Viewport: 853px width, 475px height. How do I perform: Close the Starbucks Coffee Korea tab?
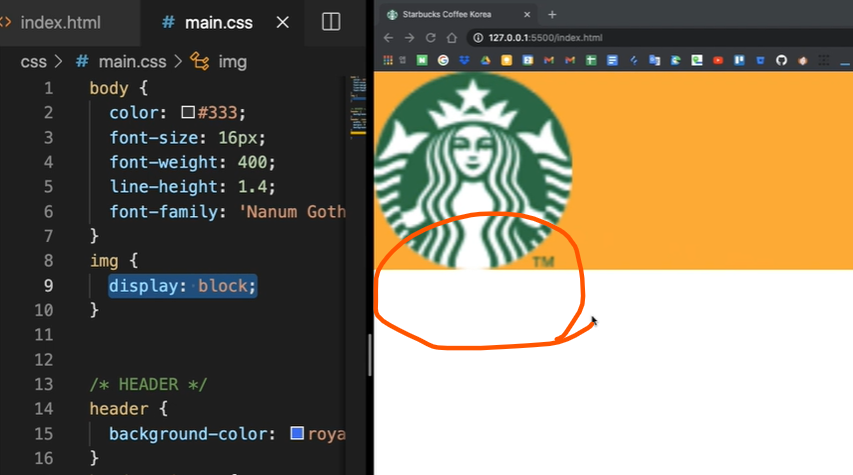(x=527, y=15)
